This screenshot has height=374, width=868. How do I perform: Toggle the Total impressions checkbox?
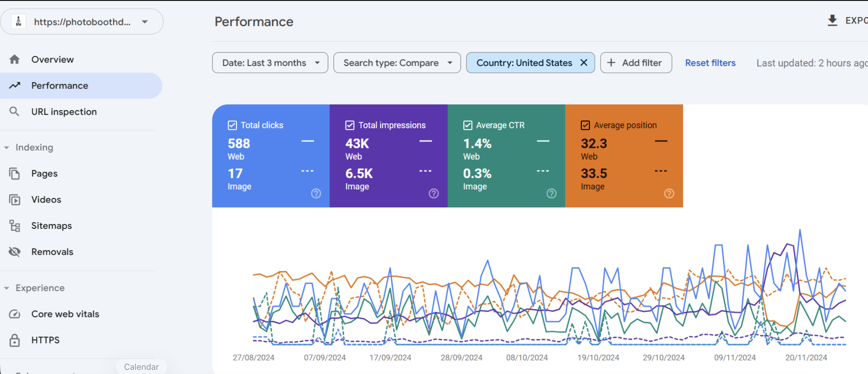[350, 125]
